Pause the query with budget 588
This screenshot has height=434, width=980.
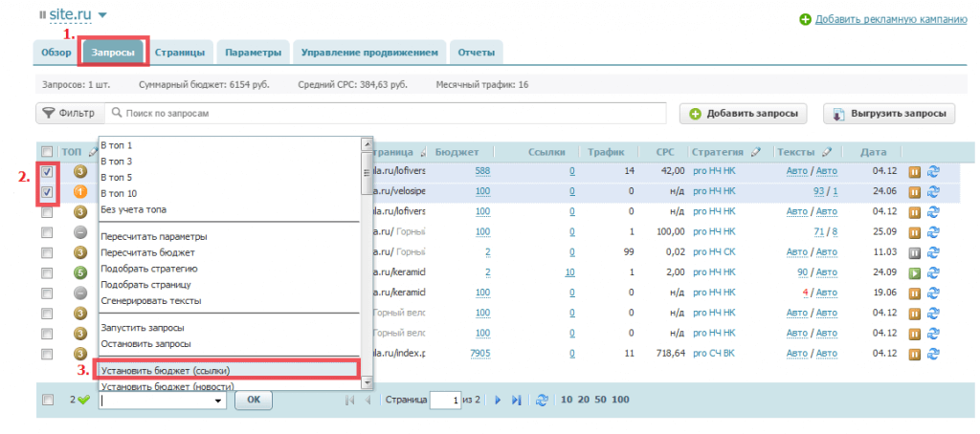tap(914, 171)
